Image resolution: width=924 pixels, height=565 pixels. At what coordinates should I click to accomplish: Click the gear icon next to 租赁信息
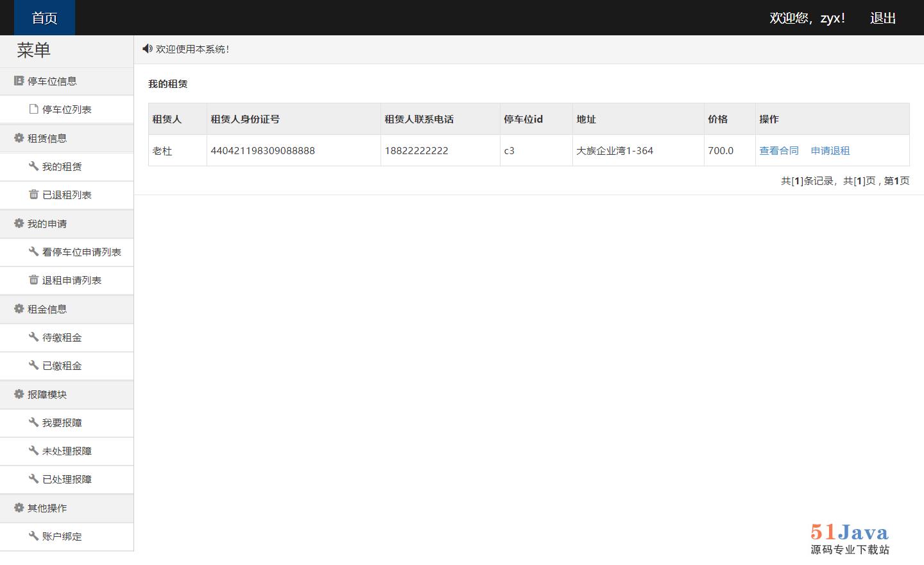tap(19, 138)
